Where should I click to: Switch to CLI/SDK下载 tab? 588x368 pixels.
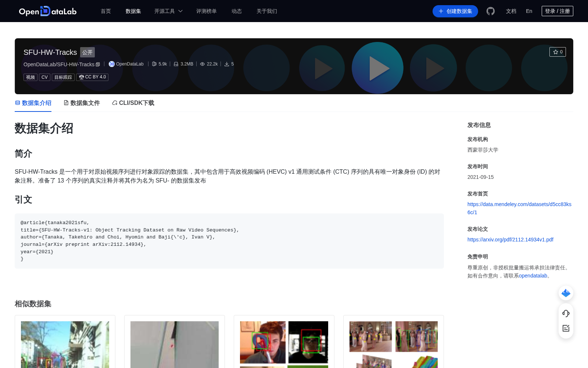[133, 103]
